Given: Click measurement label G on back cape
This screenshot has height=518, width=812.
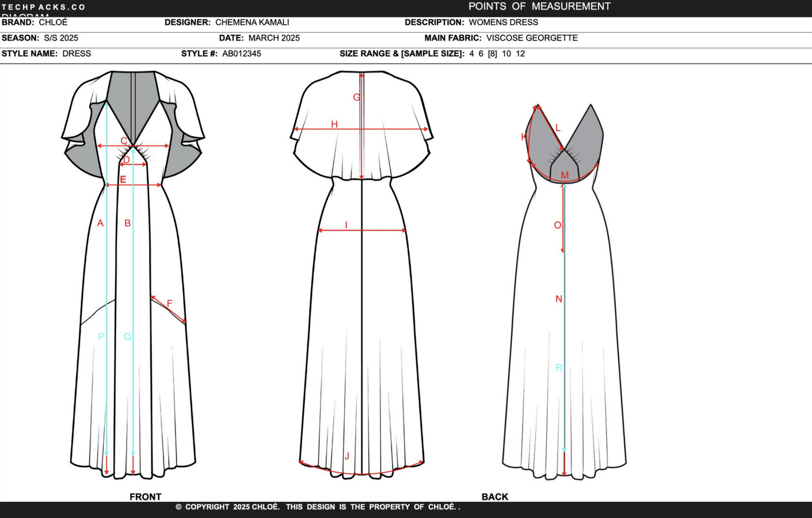Looking at the screenshot, I should (357, 97).
